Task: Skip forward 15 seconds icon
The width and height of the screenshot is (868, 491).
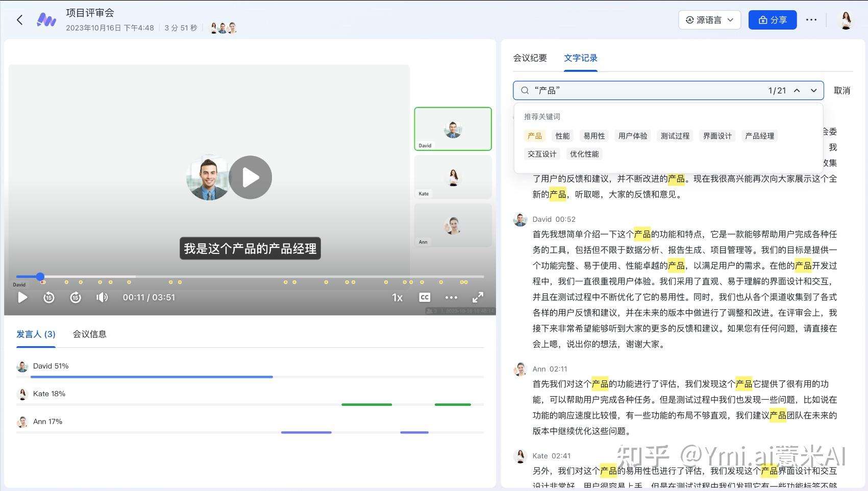Action: coord(76,297)
